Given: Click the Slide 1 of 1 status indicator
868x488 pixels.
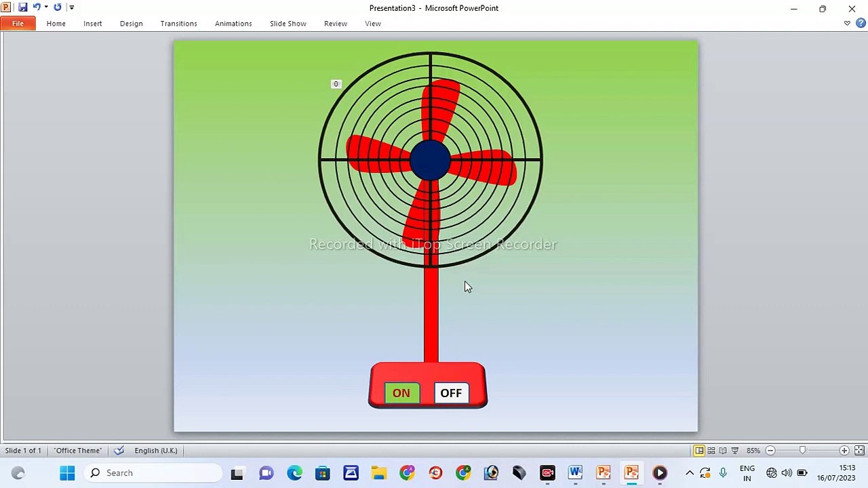Looking at the screenshot, I should [x=23, y=451].
